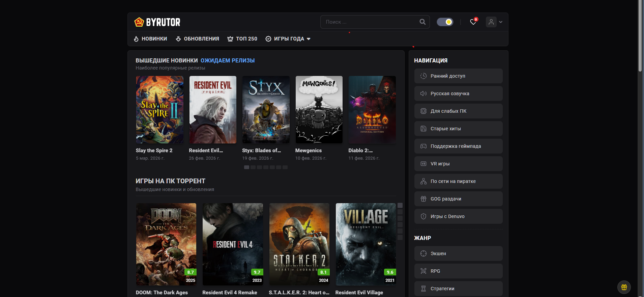The width and height of the screenshot is (644, 297).
Task: Click the S.T.A.L.K.E.R. 2 title link
Action: [x=299, y=293]
